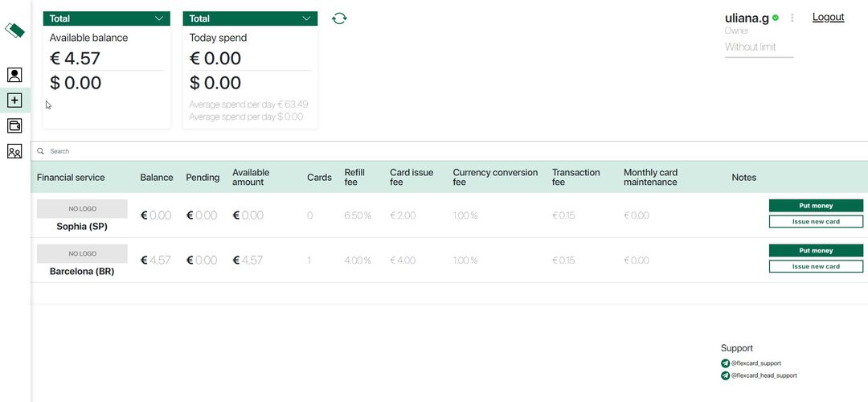868x402 pixels.
Task: Open the three-dot menu beside uliana.g
Action: 792,18
